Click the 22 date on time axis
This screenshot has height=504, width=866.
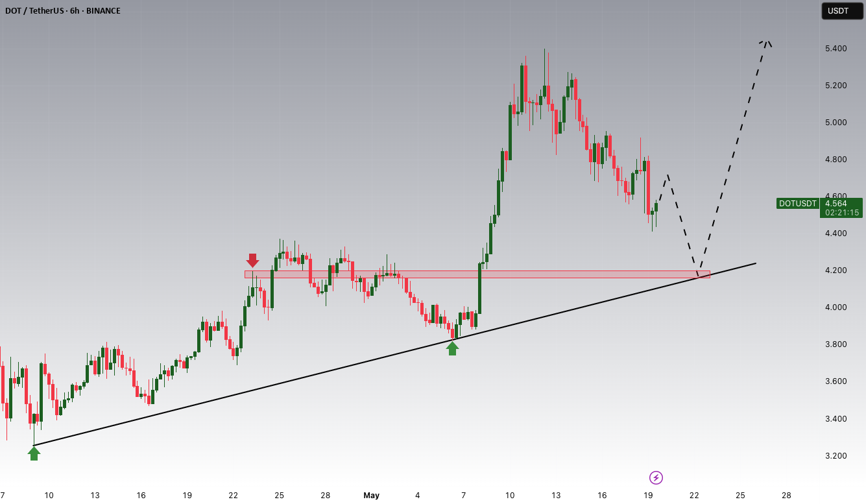point(694,496)
